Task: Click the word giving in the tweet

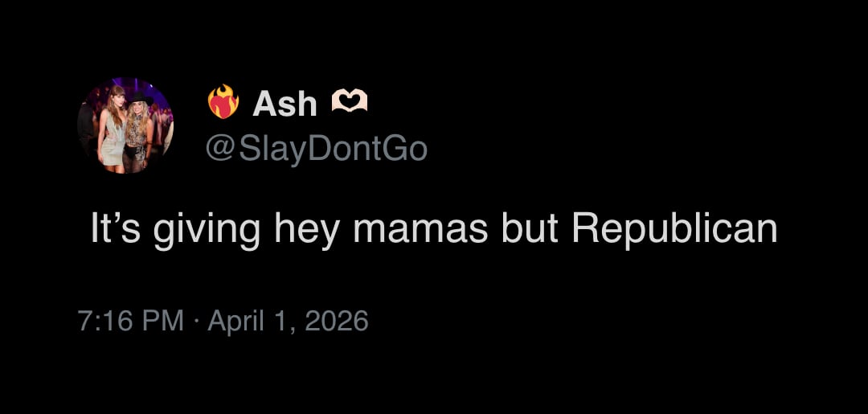Action: pyautogui.click(x=207, y=229)
